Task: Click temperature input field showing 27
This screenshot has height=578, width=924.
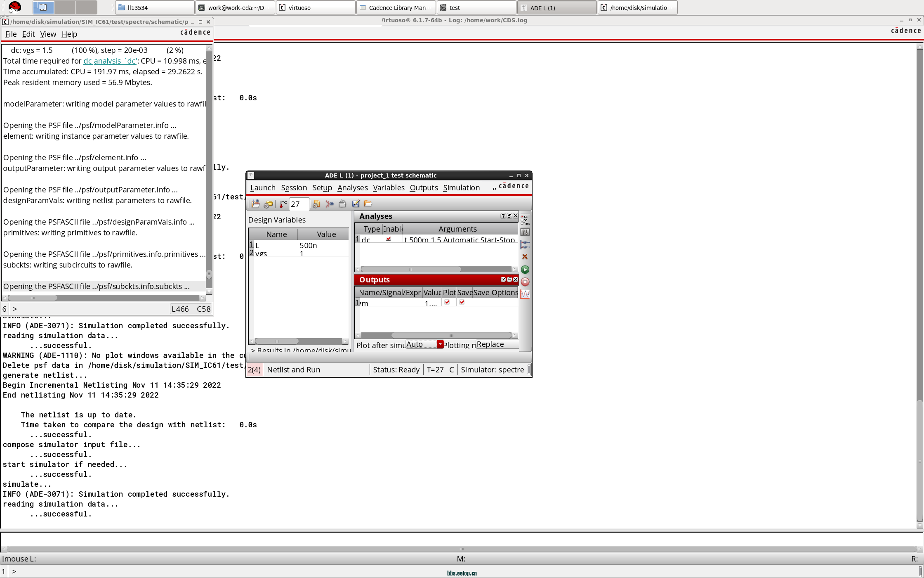Action: coord(299,204)
